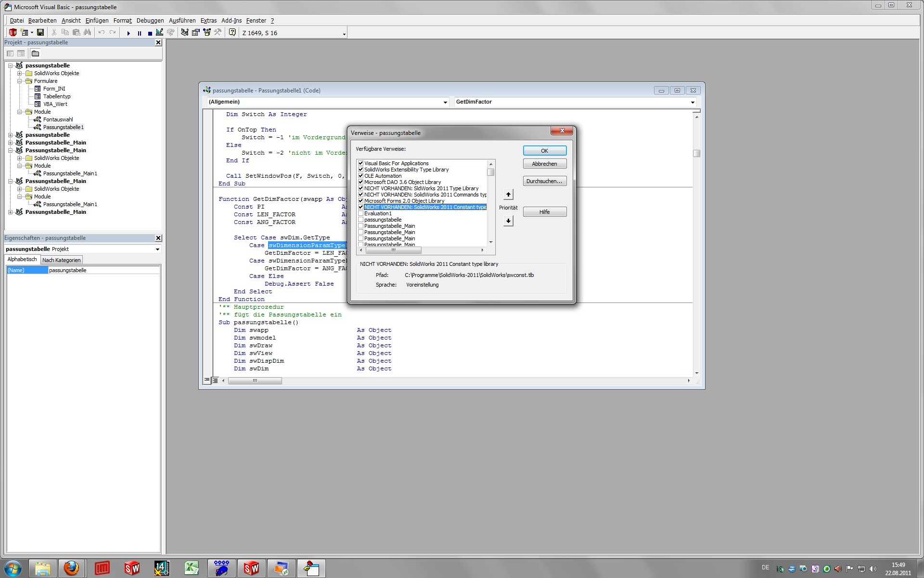Click the Undo arrow icon

pos(102,33)
